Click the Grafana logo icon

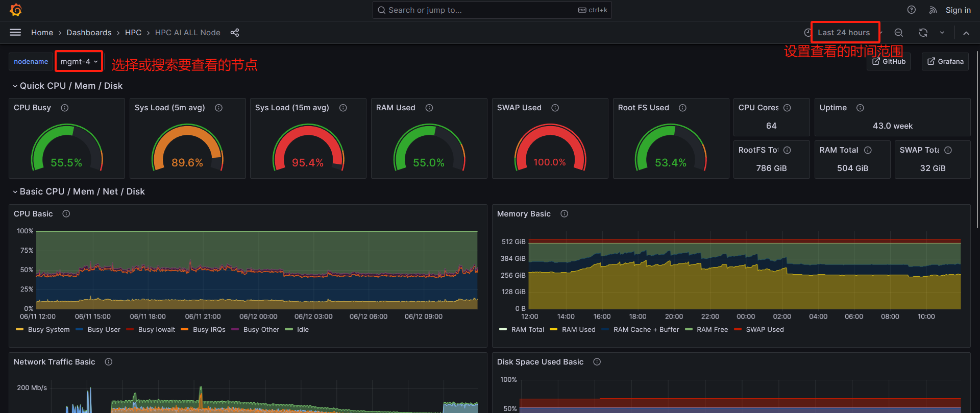(x=16, y=10)
